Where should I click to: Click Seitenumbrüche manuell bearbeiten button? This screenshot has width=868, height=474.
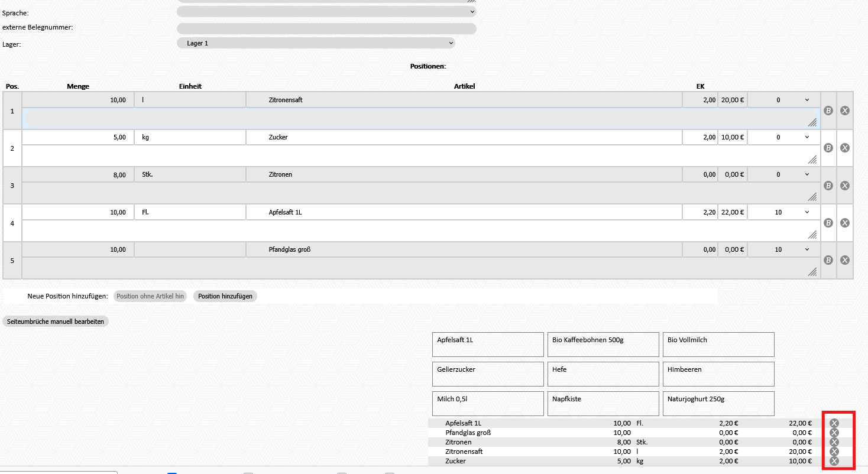(x=56, y=322)
